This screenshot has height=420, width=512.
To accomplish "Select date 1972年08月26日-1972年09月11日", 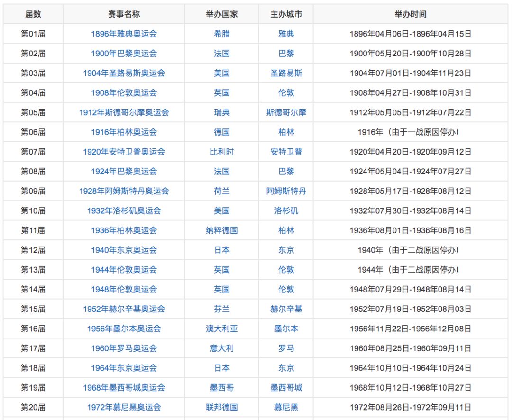I will point(411,407).
